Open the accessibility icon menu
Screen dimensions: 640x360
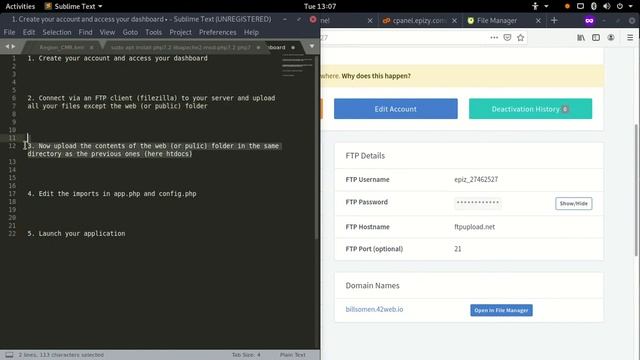click(535, 6)
